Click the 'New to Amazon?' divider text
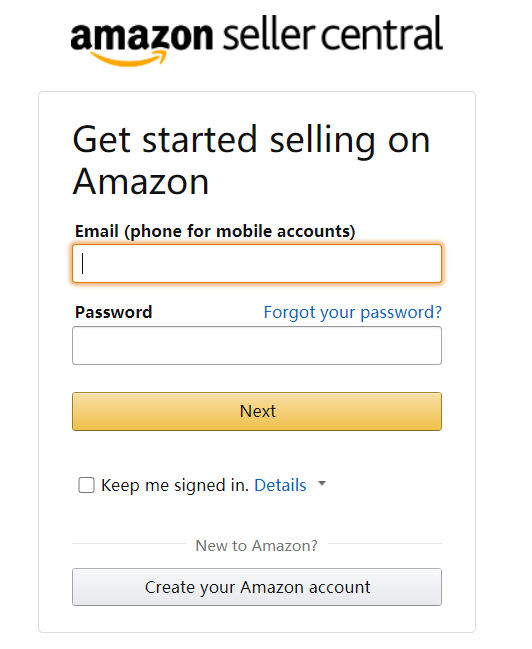This screenshot has height=649, width=532. pos(257,546)
